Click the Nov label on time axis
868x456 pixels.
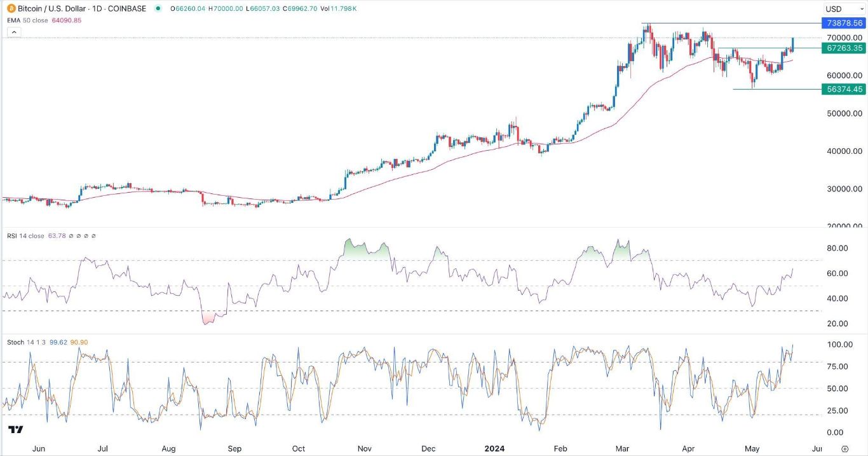(364, 448)
